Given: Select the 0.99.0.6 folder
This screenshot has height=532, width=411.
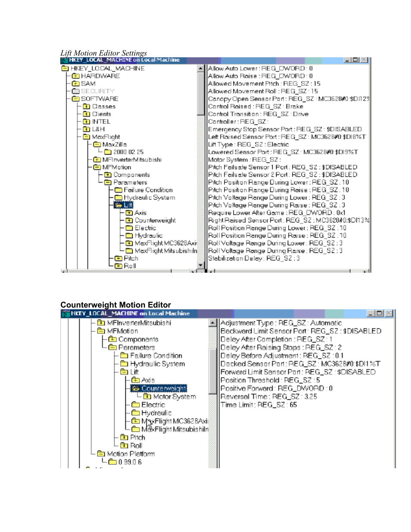Looking at the screenshot, I should click(125, 462).
